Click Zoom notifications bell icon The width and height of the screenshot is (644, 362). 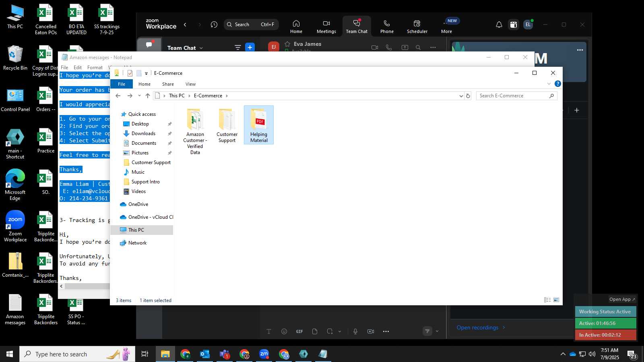(x=499, y=25)
